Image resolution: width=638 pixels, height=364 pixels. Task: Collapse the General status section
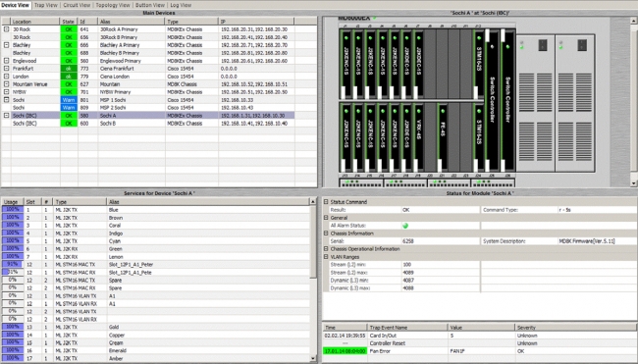(326, 218)
